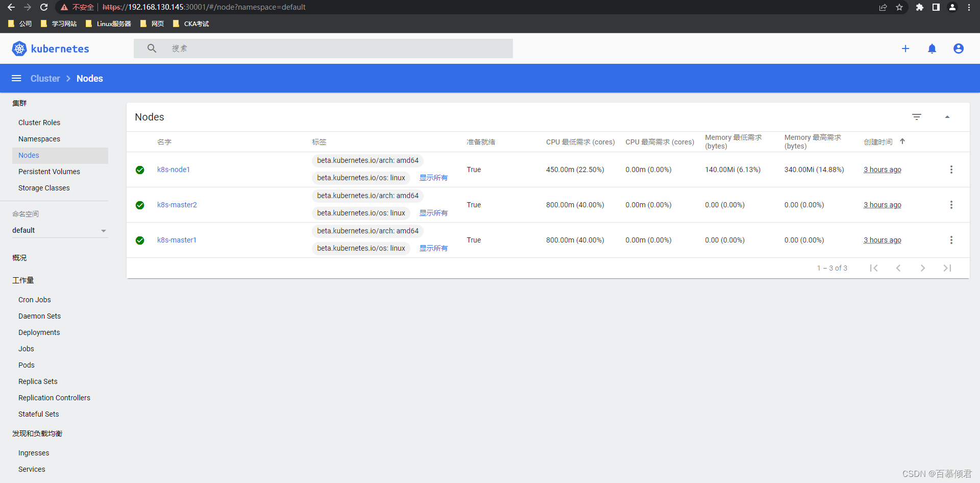Show all labels for k8s-master2
This screenshot has width=980, height=483.
tap(433, 213)
